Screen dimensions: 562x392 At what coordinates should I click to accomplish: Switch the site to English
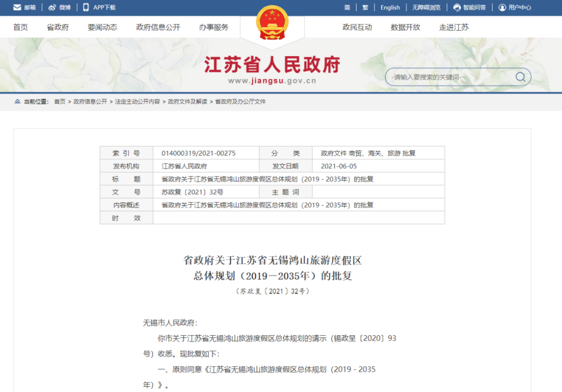(x=390, y=7)
